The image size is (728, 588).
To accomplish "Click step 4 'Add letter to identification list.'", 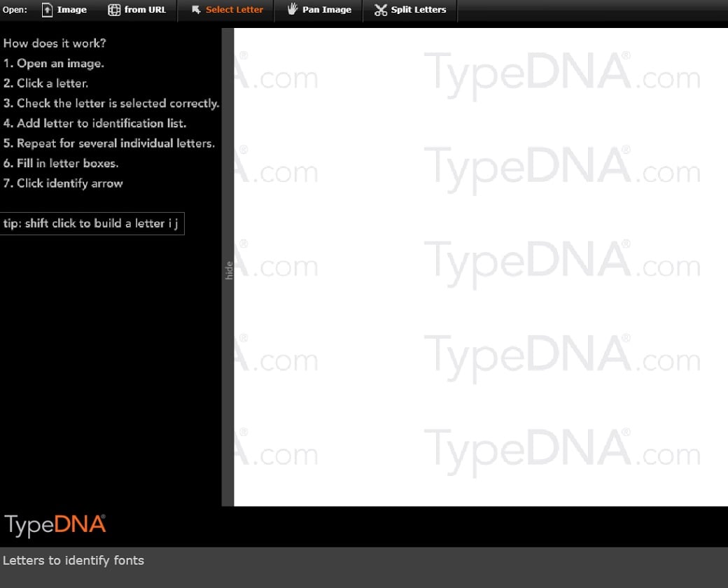I will pyautogui.click(x=95, y=123).
